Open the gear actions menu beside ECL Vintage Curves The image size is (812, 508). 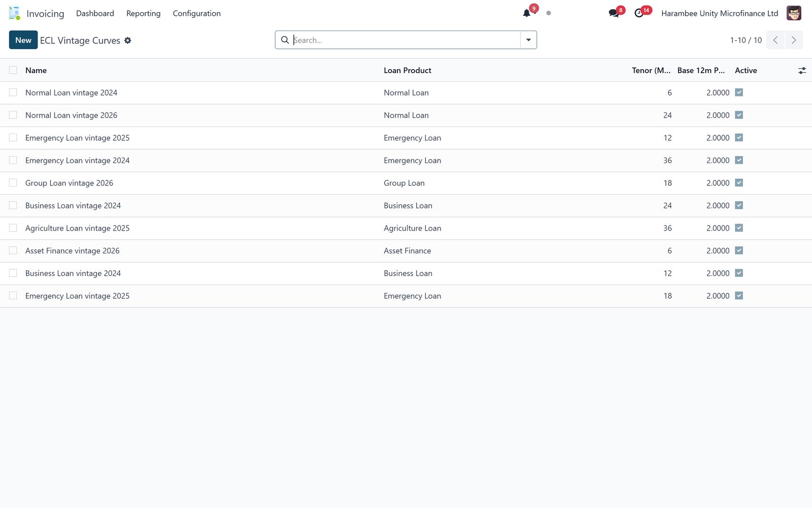(x=128, y=41)
